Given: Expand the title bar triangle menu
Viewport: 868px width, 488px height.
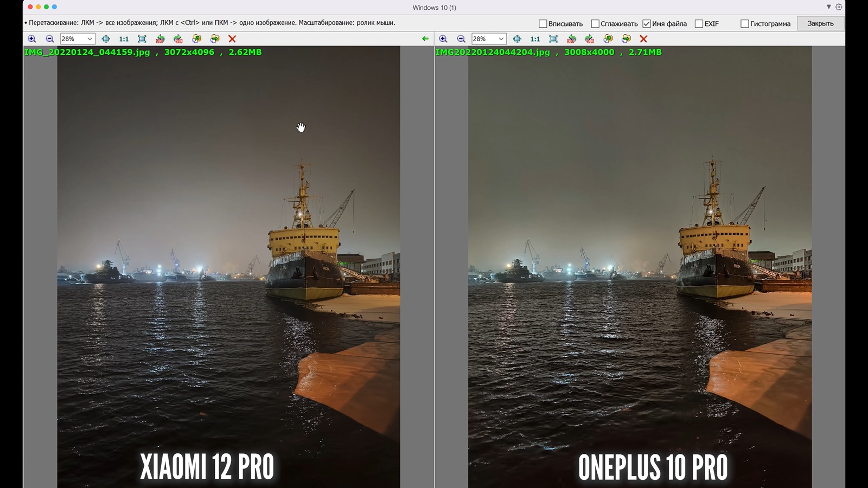Looking at the screenshot, I should coord(828,7).
